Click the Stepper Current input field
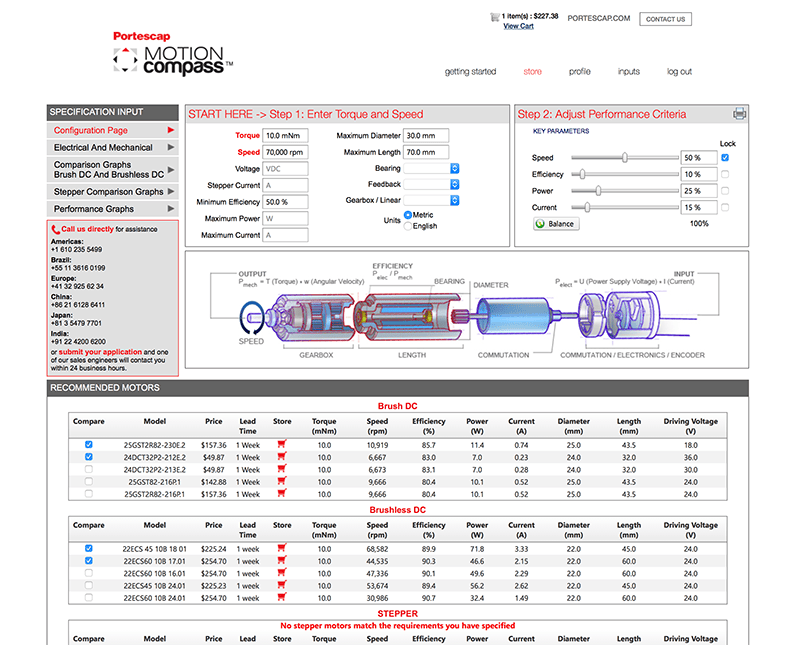The image size is (800, 645). (285, 185)
